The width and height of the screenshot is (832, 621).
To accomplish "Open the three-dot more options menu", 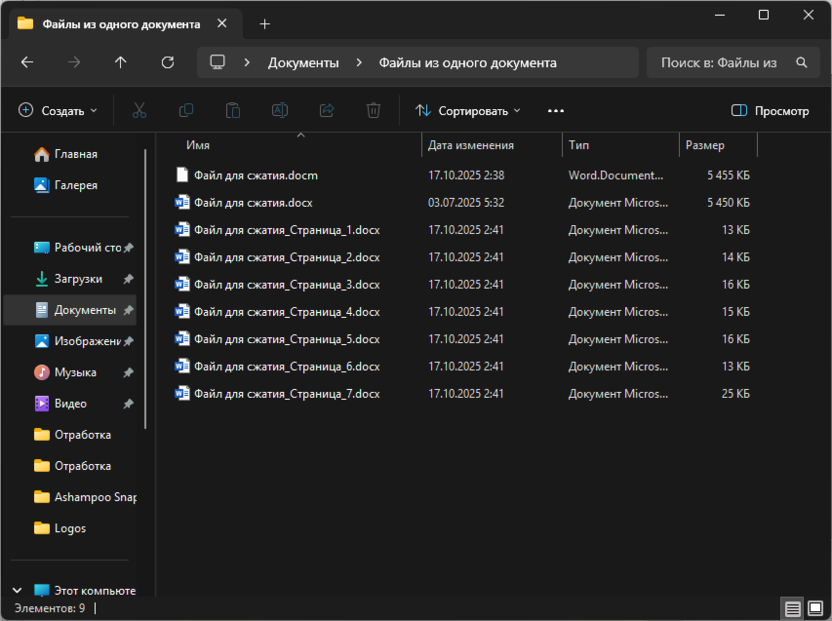I will tap(556, 111).
